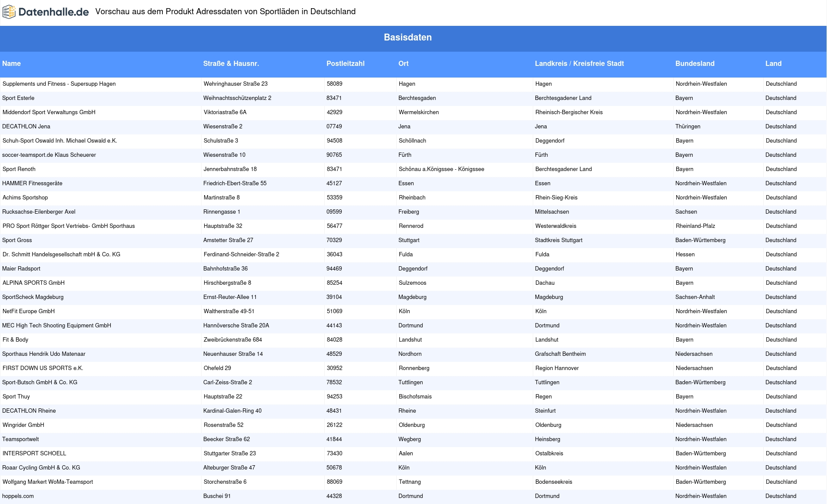827x504 pixels.
Task: Click address Wehringhauser Straße 23
Action: tap(236, 84)
